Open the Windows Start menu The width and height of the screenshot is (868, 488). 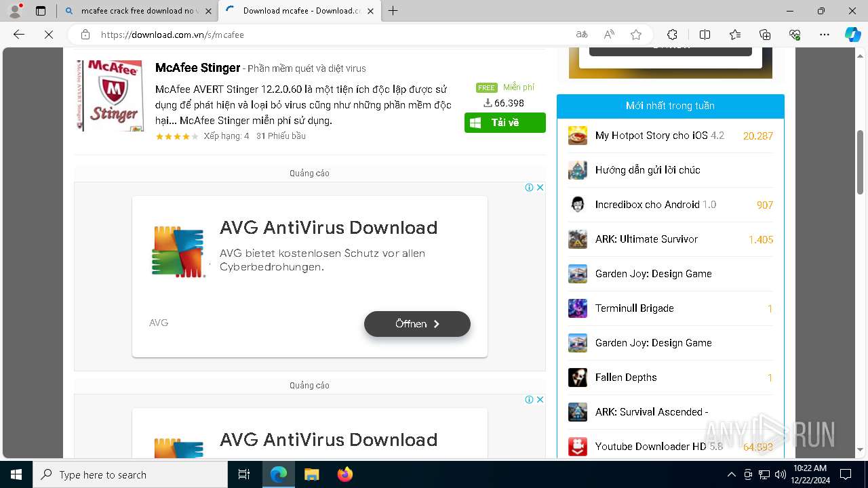click(16, 474)
